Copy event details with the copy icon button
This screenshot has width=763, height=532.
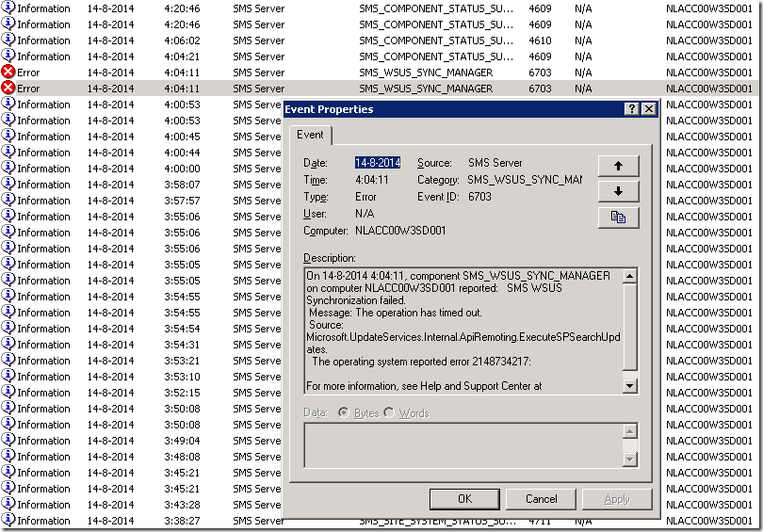[618, 218]
